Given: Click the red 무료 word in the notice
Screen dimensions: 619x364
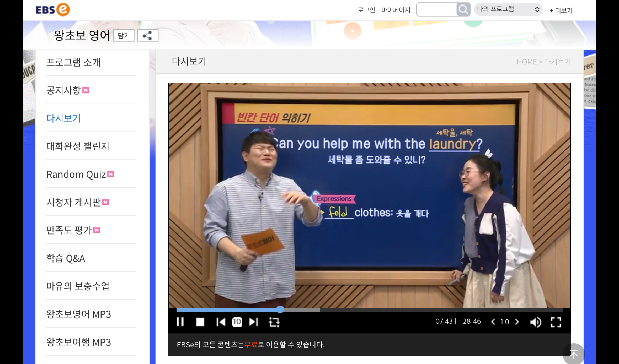Looking at the screenshot, I should pyautogui.click(x=251, y=345).
